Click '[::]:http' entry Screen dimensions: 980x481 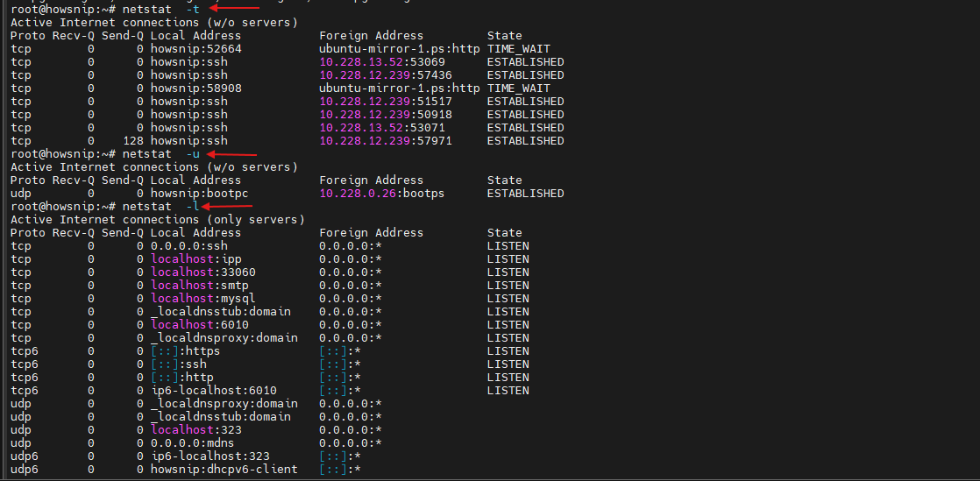[181, 377]
